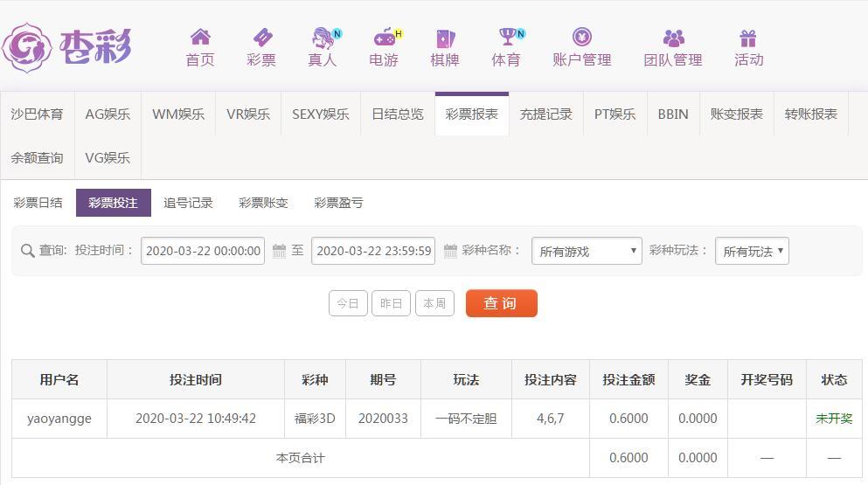Click the start date calendar icon
The width and height of the screenshot is (868, 485).
click(279, 251)
